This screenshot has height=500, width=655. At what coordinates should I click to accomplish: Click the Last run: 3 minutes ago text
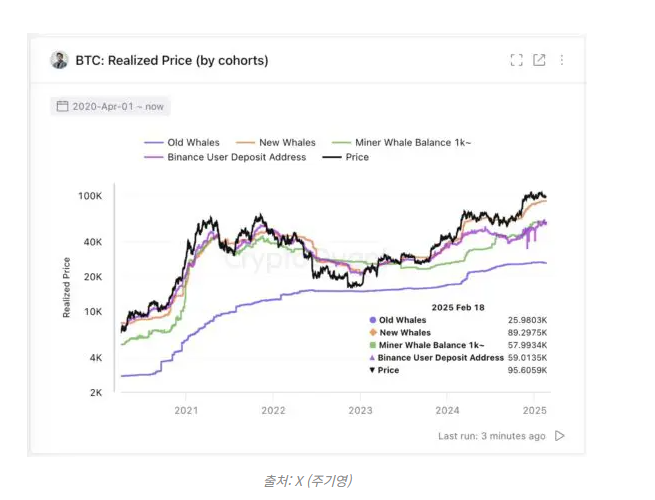coord(492,436)
